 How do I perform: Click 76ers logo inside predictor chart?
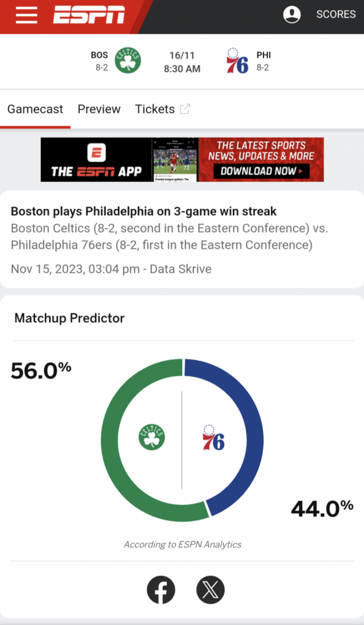point(214,437)
